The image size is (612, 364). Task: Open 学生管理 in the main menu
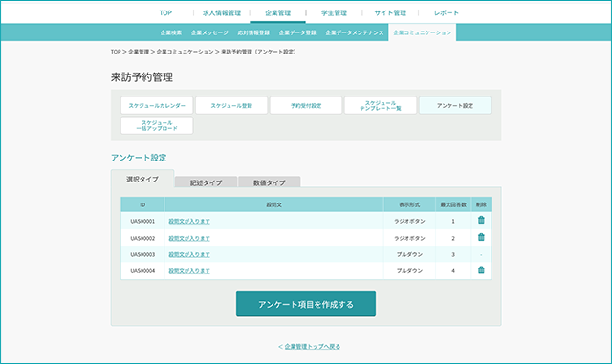tap(334, 12)
